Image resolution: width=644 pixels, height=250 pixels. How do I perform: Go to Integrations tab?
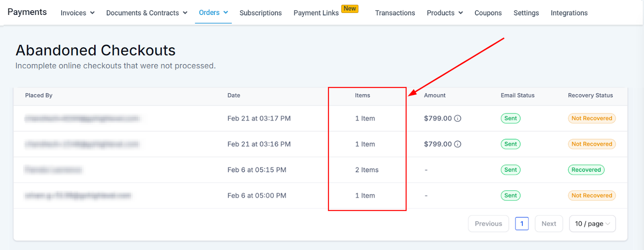[x=569, y=13]
